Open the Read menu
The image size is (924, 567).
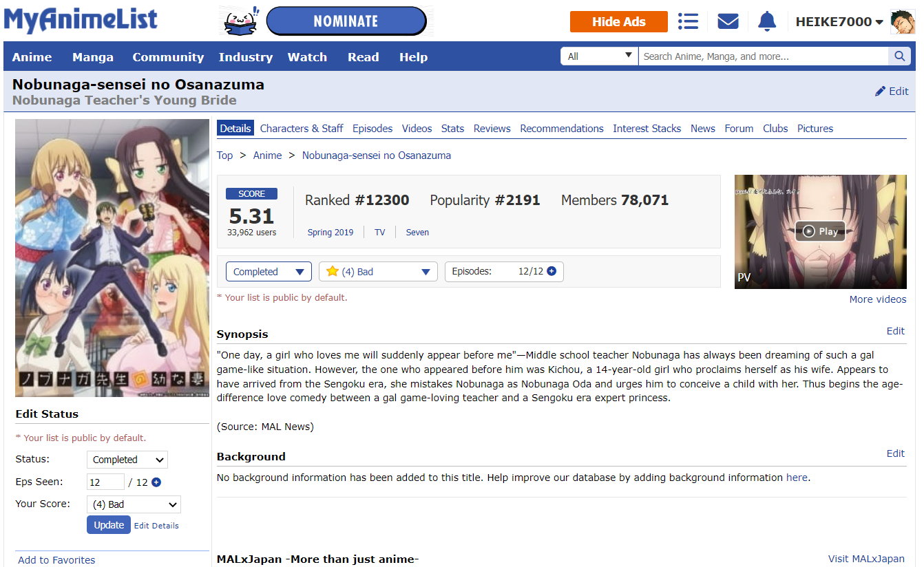[x=364, y=57]
